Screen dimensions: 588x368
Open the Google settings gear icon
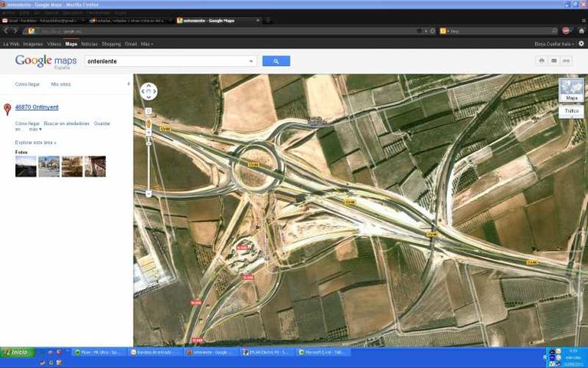tap(581, 44)
